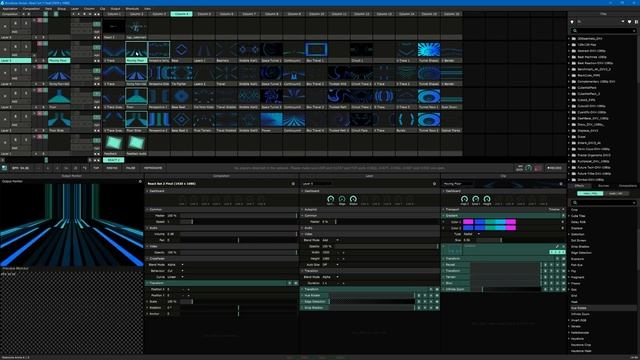
Task: Click the second knob in the Layer dashboard
Action: 342,199
